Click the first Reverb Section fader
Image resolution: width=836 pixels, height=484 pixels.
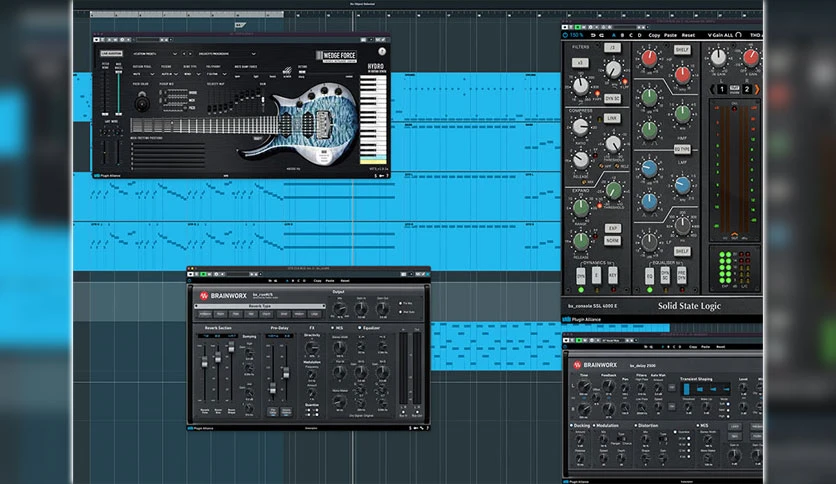tap(204, 363)
